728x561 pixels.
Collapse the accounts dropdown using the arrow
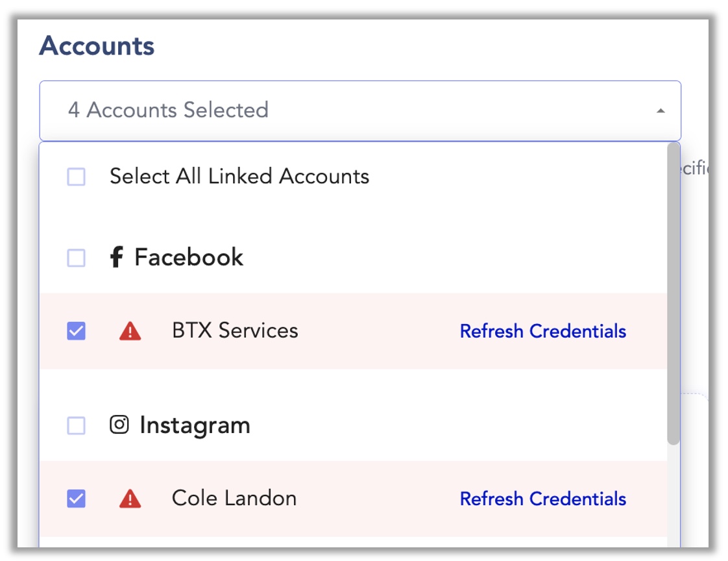661,110
